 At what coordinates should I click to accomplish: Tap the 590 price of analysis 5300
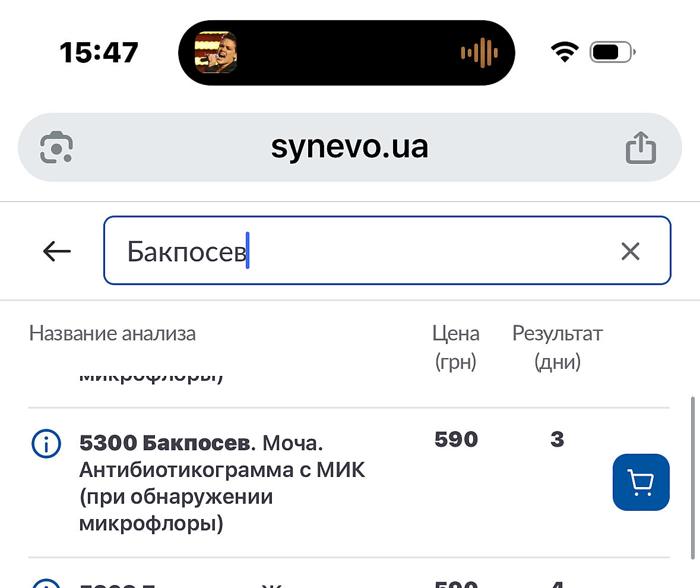pos(456,440)
